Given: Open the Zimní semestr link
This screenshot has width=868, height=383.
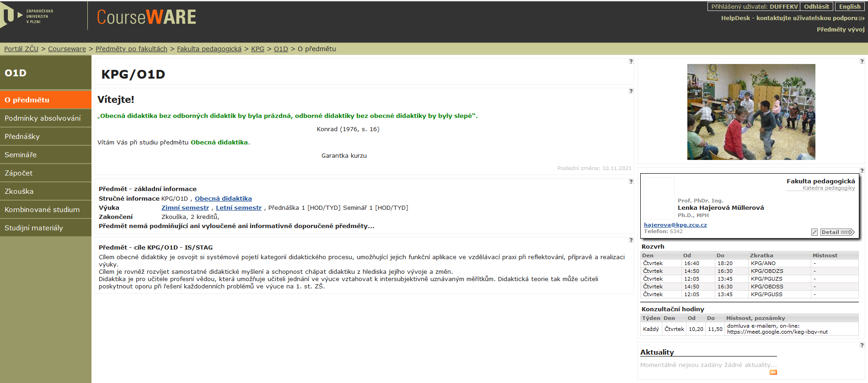Looking at the screenshot, I should 185,207.
